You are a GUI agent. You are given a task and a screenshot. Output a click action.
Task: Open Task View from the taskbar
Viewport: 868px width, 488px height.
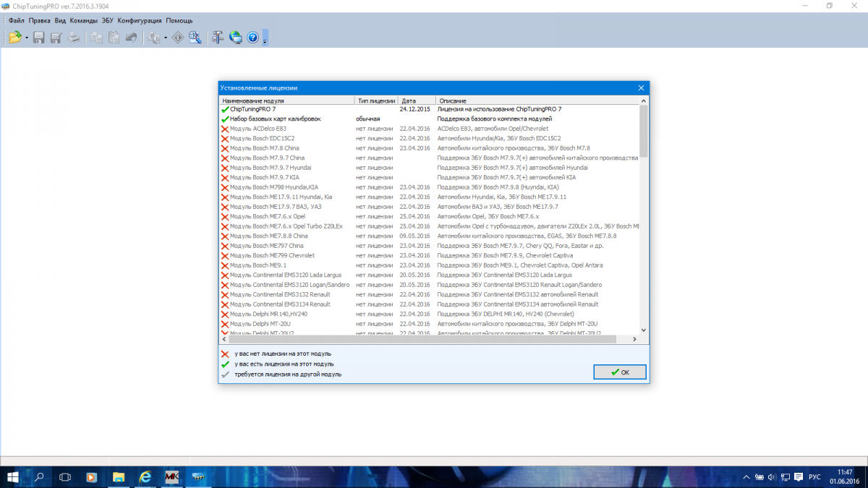65,477
